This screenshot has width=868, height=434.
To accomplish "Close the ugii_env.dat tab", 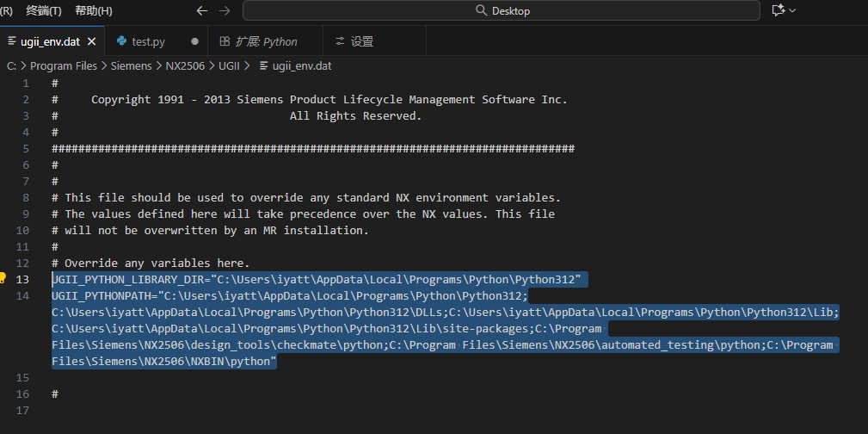I will point(91,41).
